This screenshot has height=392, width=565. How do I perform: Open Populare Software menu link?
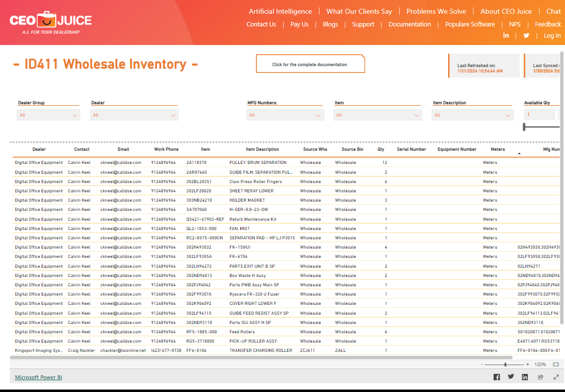pos(470,24)
